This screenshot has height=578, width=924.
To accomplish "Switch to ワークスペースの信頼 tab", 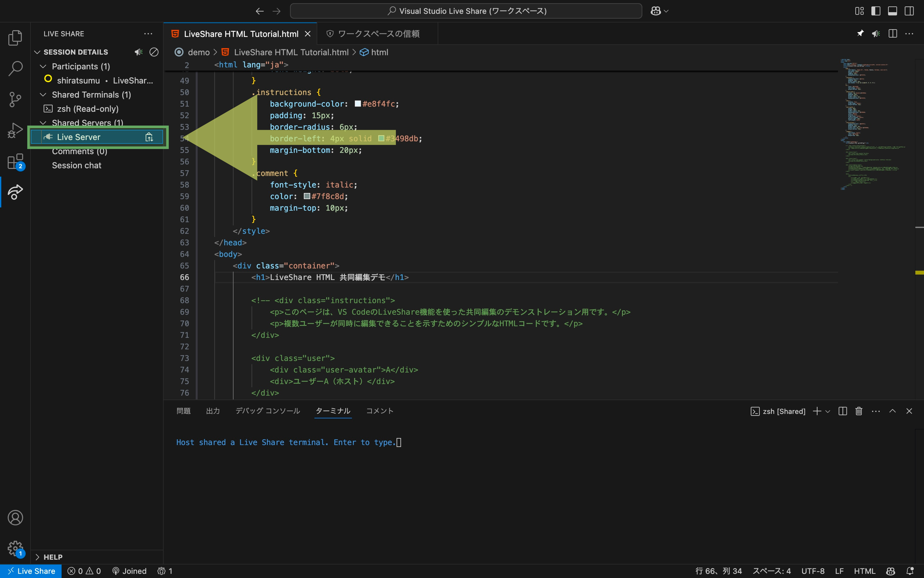I will (377, 34).
